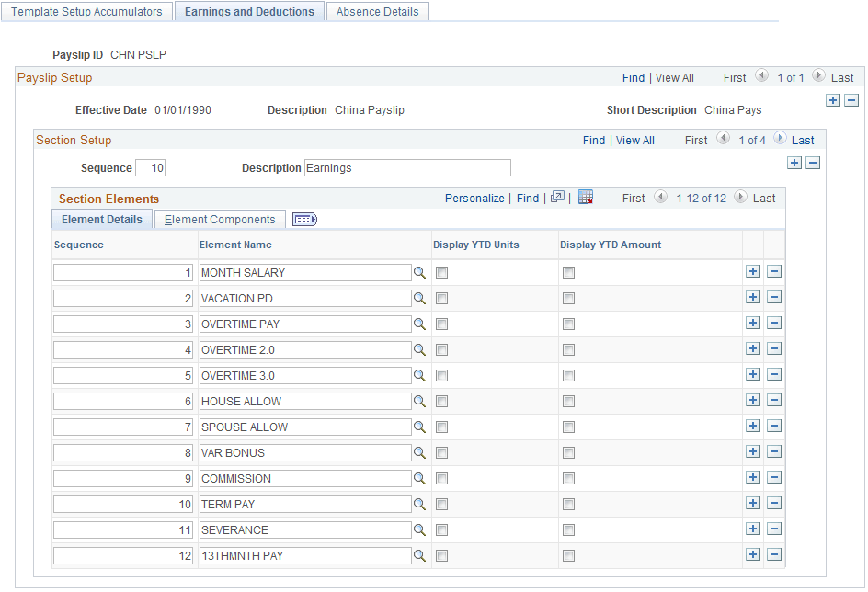Delete the SPOUSE ALLOW row
This screenshot has width=868, height=592.
771,427
